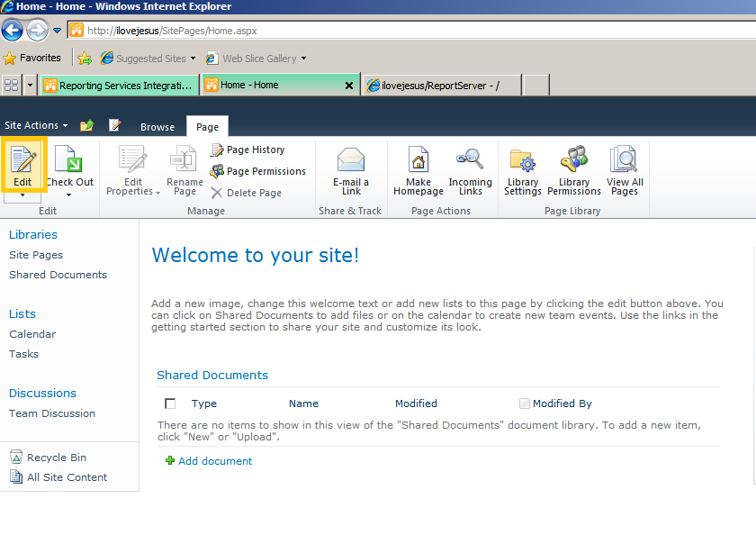Close the Home - Home tab
756x553 pixels.
(349, 86)
